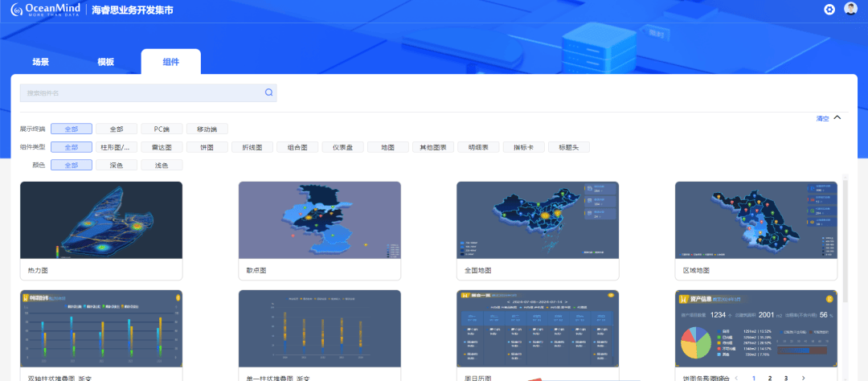Open the 单一柱状堆叠图 component thumbnail
This screenshot has height=381, width=868.
319,329
